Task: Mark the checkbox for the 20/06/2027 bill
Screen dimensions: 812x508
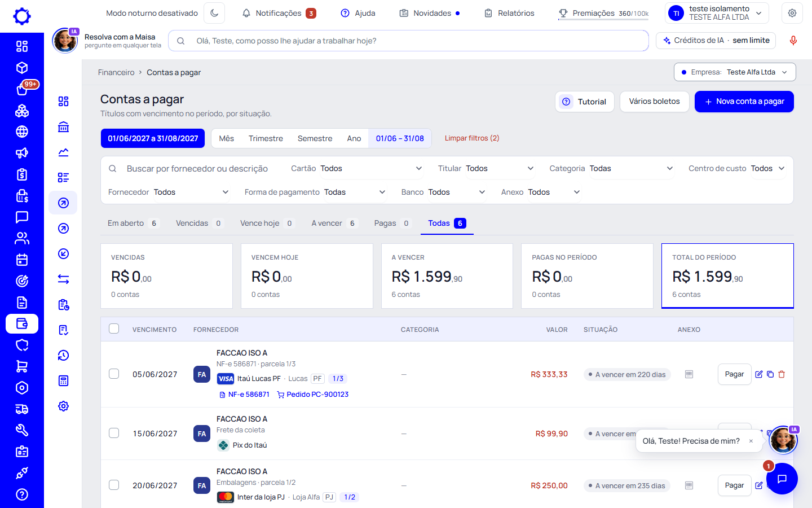Action: tap(114, 485)
